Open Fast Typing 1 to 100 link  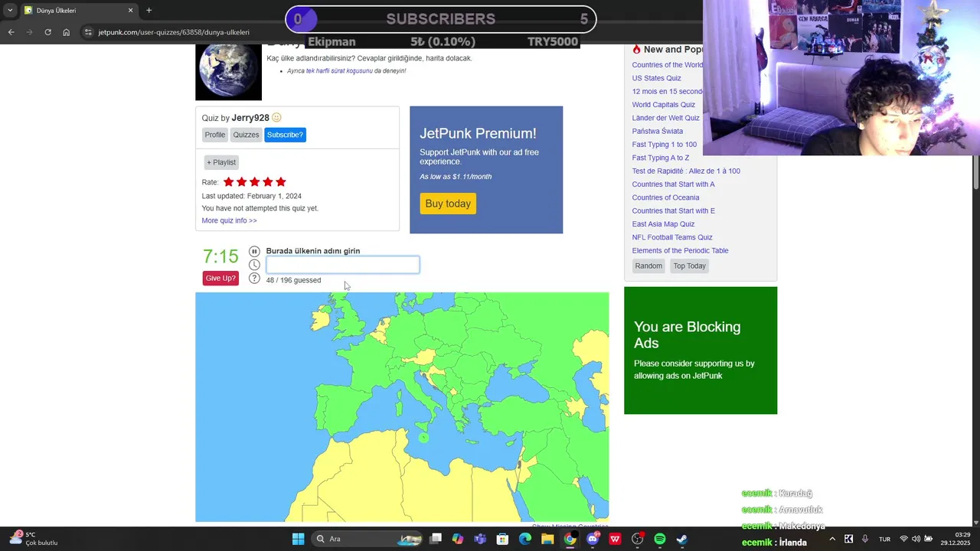664,145
